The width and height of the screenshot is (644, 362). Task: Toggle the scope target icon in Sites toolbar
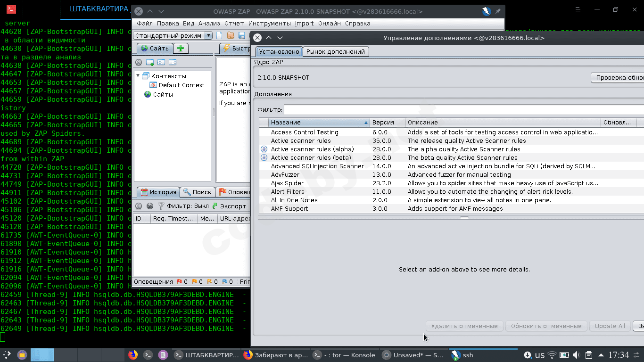pyautogui.click(x=139, y=62)
